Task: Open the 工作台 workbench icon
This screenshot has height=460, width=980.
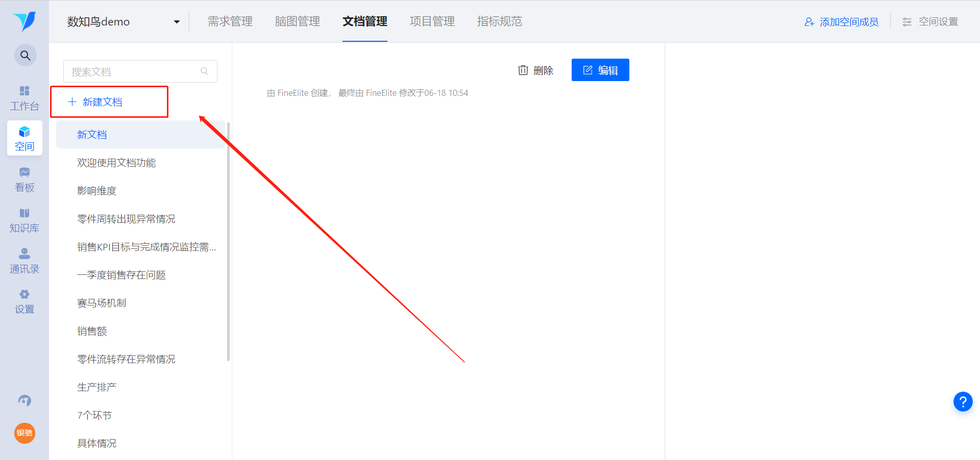Action: [x=24, y=98]
